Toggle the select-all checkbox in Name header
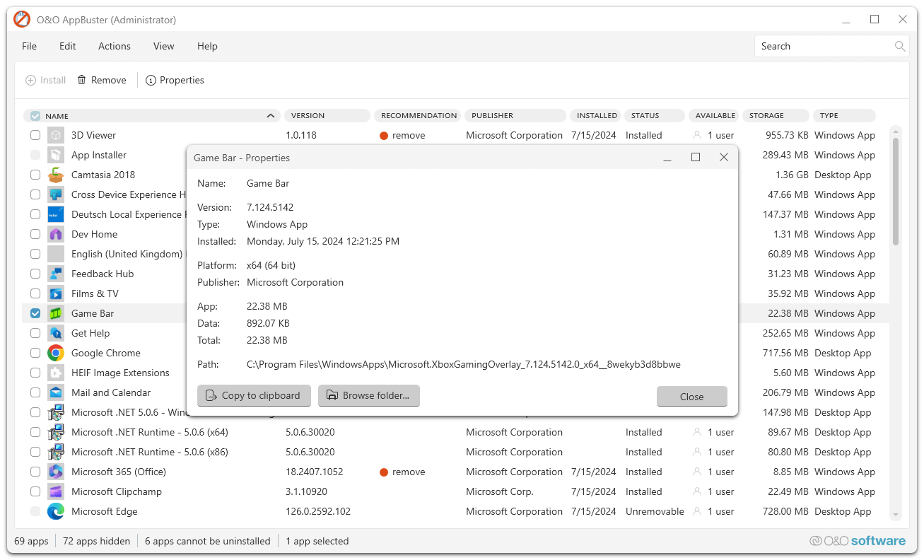The width and height of the screenshot is (924, 560). 35,115
